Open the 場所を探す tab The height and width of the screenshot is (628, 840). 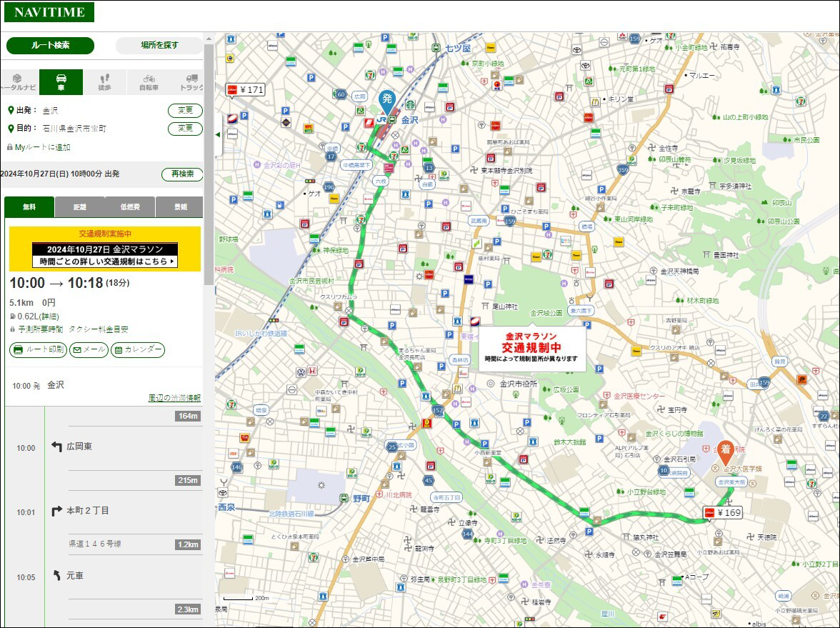click(x=160, y=46)
